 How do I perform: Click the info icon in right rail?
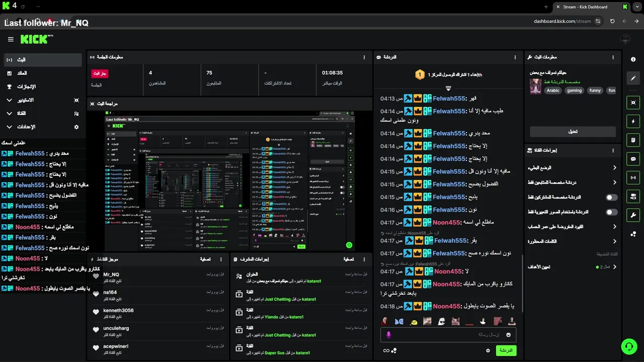633,59
